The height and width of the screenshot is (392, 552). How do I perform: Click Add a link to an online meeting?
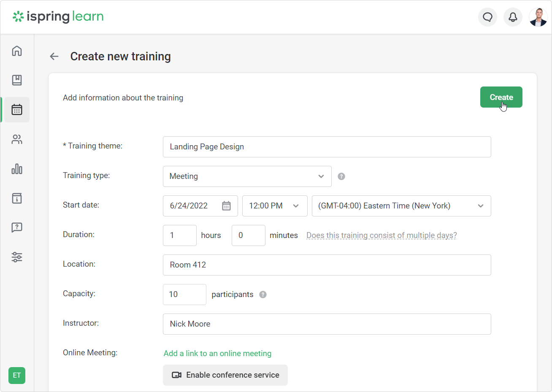217,354
